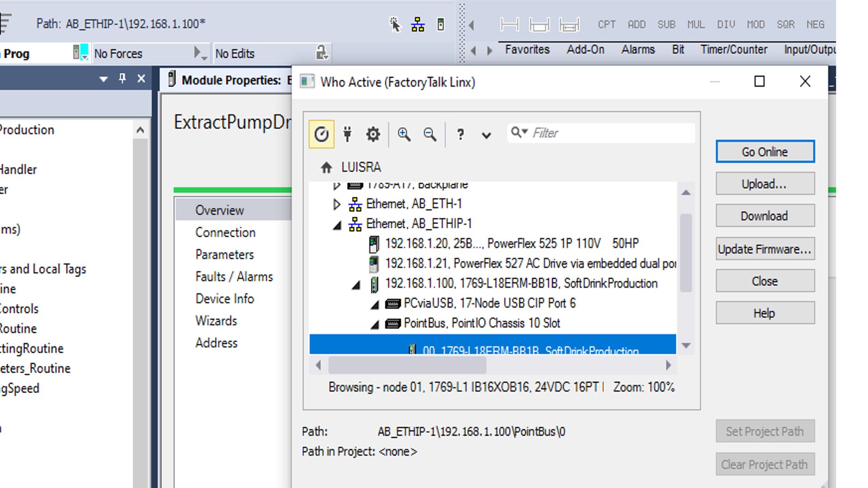
Task: Open Help in the Who Active dialog
Action: coord(765,313)
